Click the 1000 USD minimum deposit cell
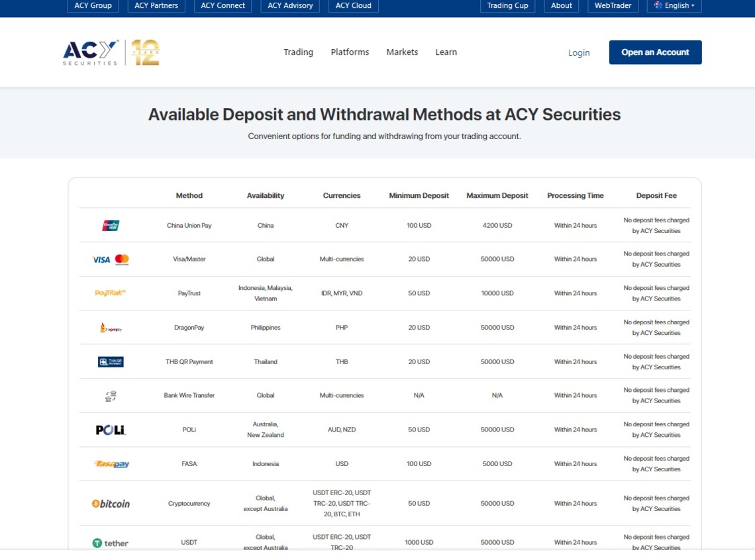The image size is (755, 560). 419,542
